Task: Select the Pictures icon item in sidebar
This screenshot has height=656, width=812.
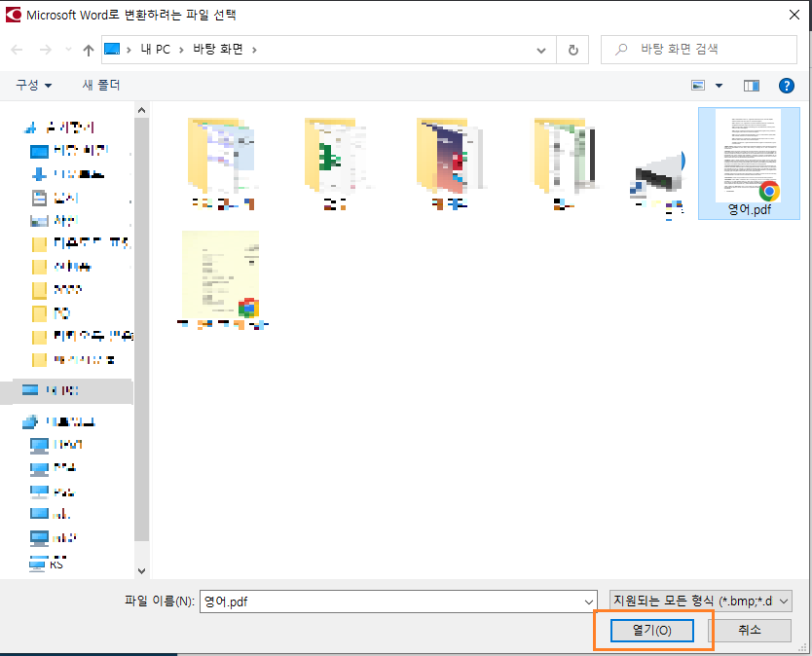Action: click(55, 221)
